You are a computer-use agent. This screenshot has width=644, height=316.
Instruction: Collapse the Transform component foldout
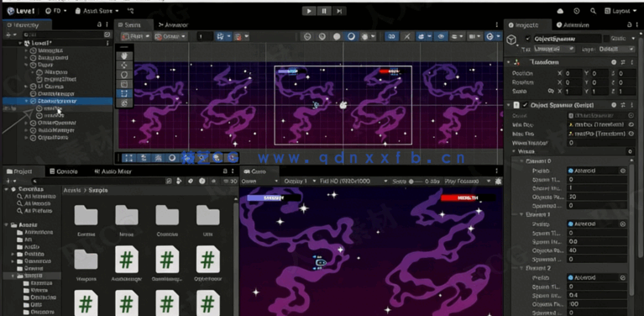tap(509, 62)
